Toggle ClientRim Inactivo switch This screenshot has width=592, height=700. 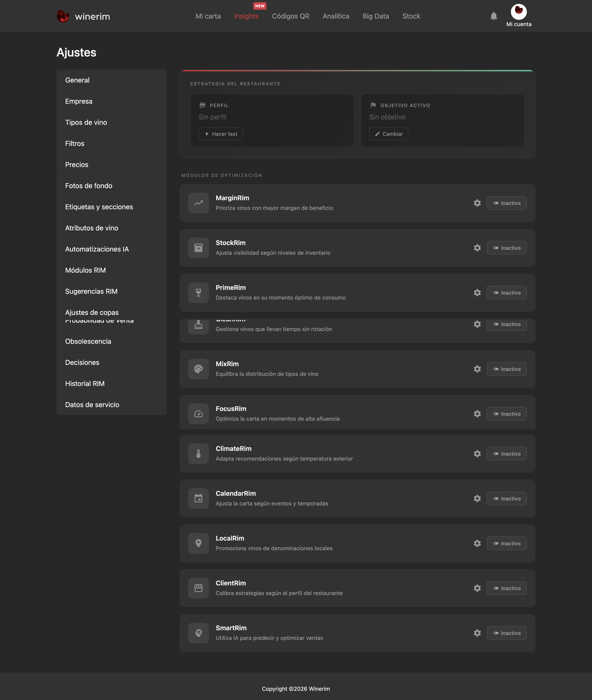pyautogui.click(x=506, y=588)
